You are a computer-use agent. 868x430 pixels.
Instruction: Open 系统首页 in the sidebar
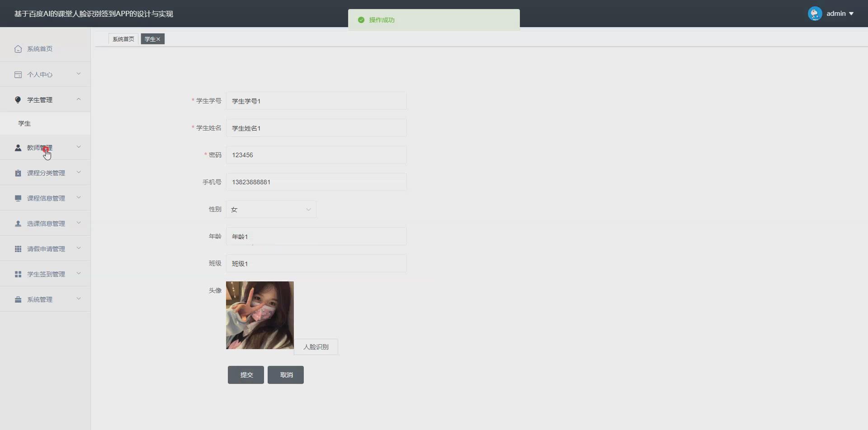[x=40, y=49]
